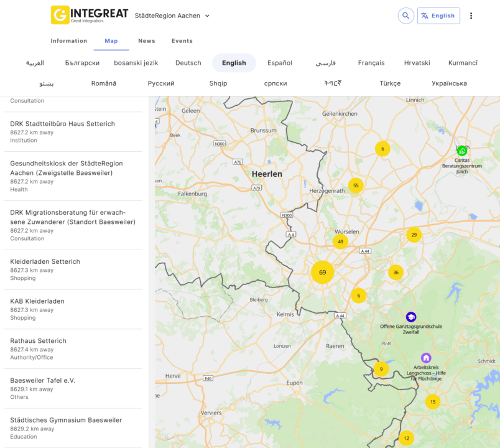
Task: Open the Kleiderladen Setterich list entry
Action: tap(45, 262)
